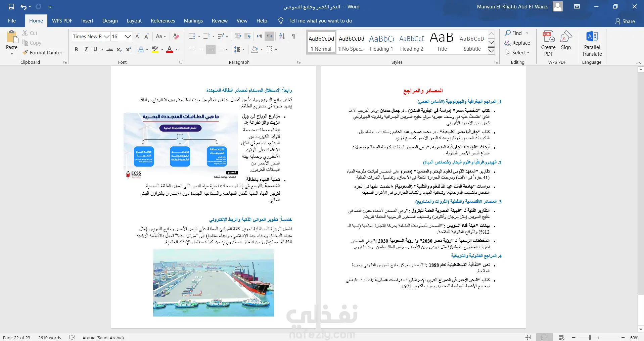Screen dimensions: 644x341
Task: Switch to the WPS PDF tab
Action: point(62,21)
